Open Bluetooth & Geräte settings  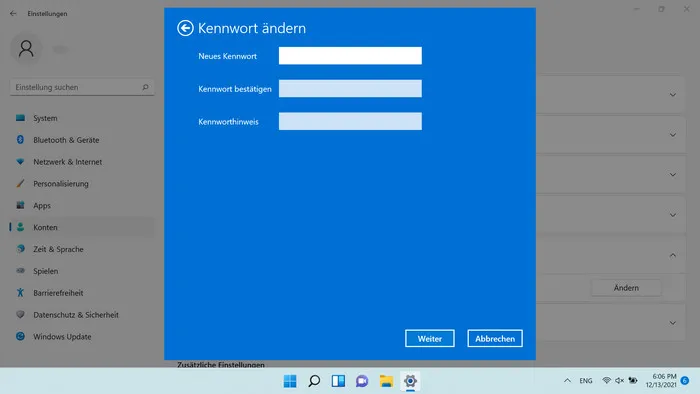tap(82, 140)
